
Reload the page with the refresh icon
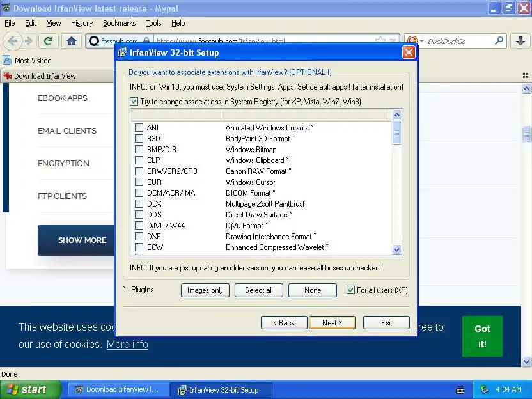click(49, 41)
